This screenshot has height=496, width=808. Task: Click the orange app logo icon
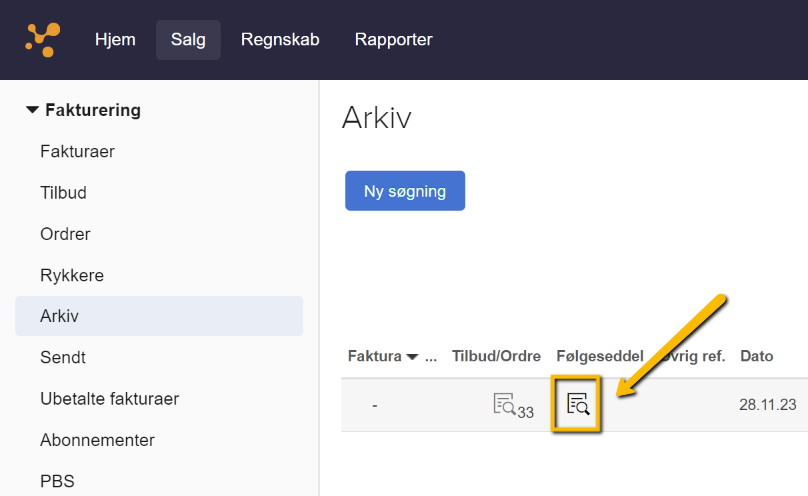pyautogui.click(x=43, y=39)
